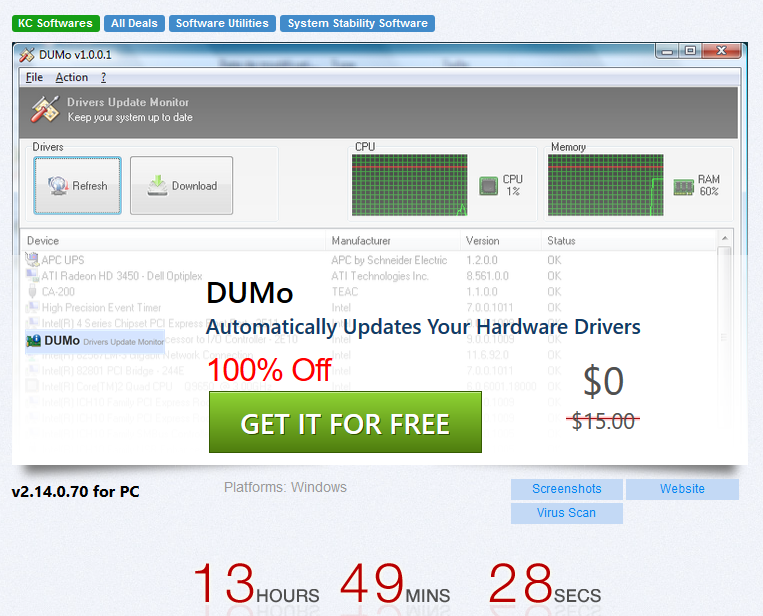
Task: Click the v2.14.0.70 for PC text
Action: coord(75,491)
